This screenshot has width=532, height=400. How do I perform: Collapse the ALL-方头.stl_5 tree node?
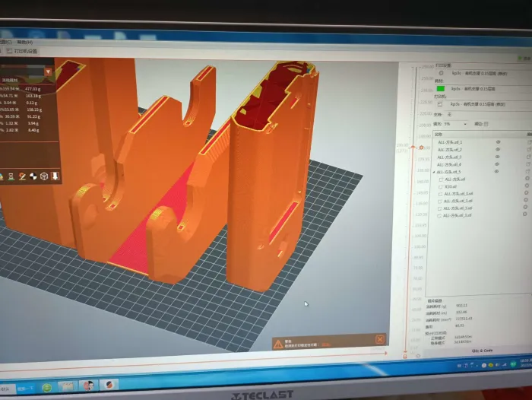[433, 172]
